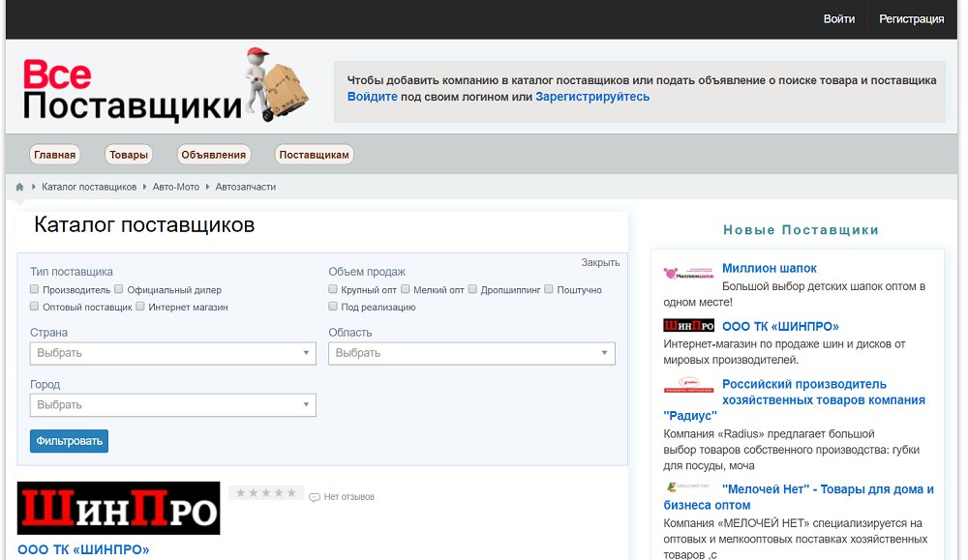Check the Крупный опт option
Viewport: 968px width, 560px height.
(333, 289)
